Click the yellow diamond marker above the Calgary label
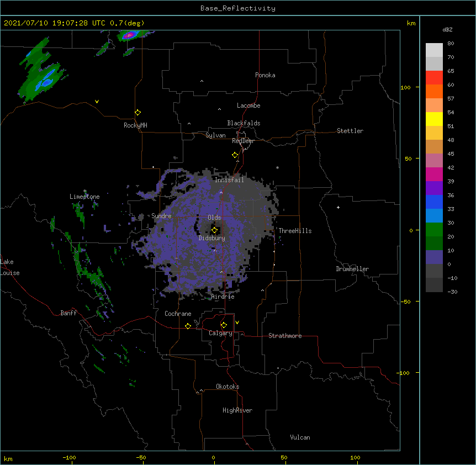Viewport: 476px width, 465px height. pyautogui.click(x=224, y=325)
